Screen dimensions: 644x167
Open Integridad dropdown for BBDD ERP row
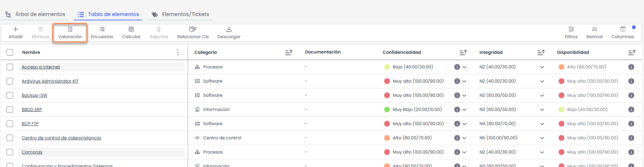[x=542, y=110]
